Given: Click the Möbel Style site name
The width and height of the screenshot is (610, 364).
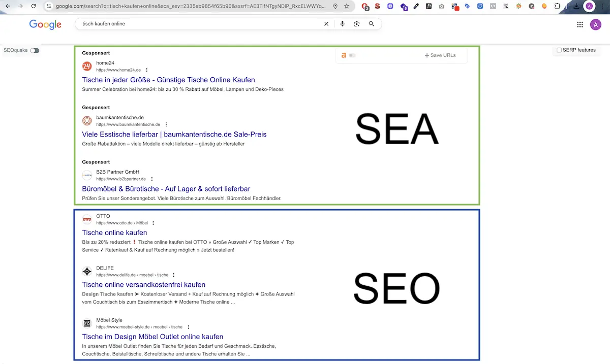Looking at the screenshot, I should [x=109, y=320].
